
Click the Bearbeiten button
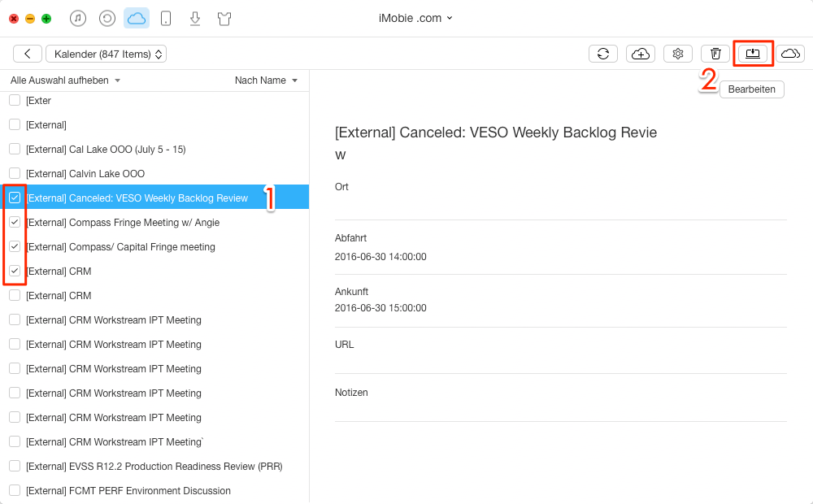click(x=752, y=89)
